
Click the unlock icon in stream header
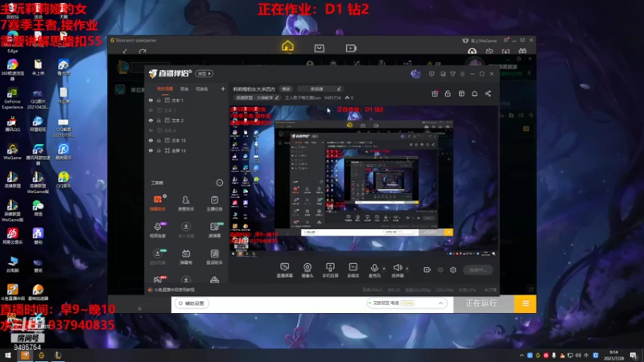click(448, 93)
